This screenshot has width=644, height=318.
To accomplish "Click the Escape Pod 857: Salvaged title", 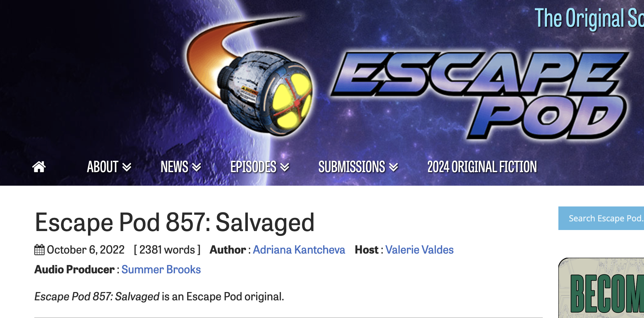I will [x=175, y=222].
